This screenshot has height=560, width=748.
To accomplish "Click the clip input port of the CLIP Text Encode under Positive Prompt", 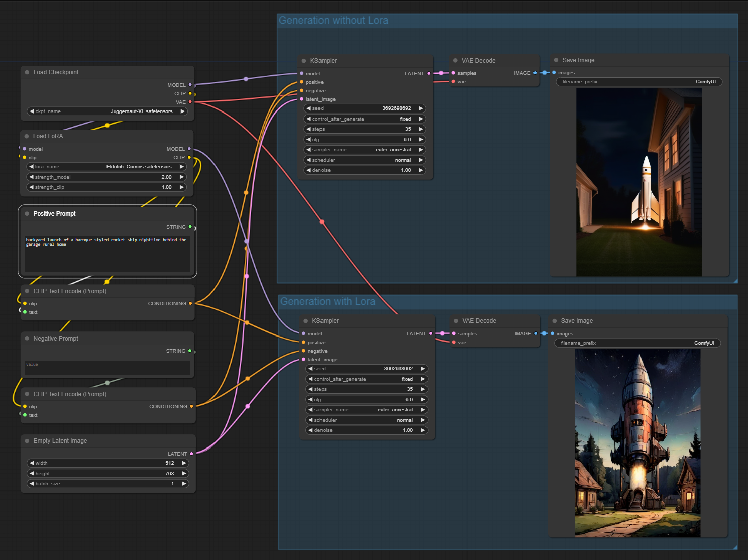I will point(25,303).
